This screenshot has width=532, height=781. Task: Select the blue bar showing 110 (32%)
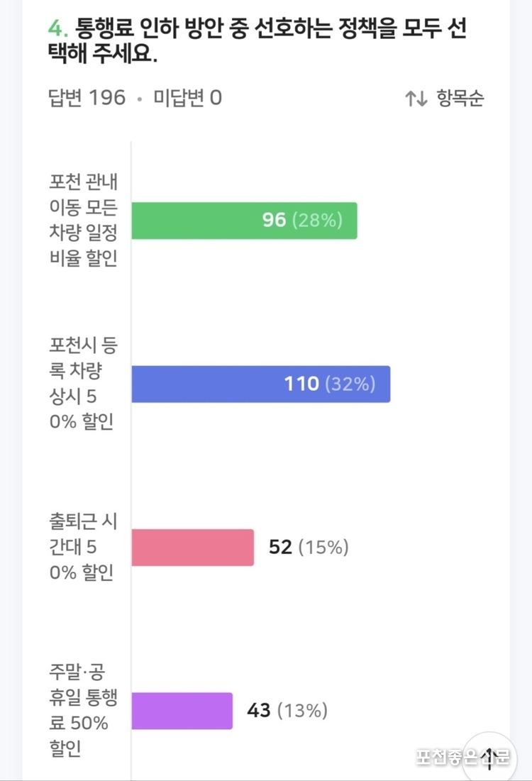(x=260, y=384)
